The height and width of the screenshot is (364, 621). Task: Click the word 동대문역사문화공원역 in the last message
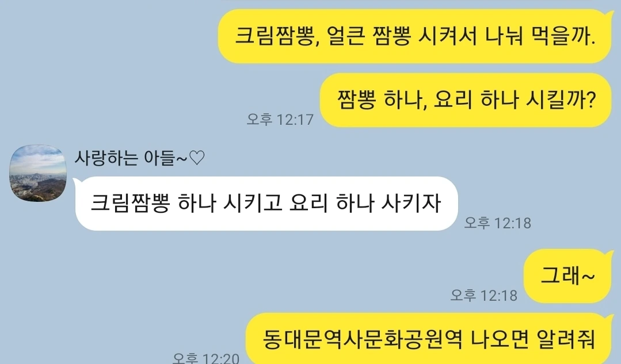[x=362, y=339]
